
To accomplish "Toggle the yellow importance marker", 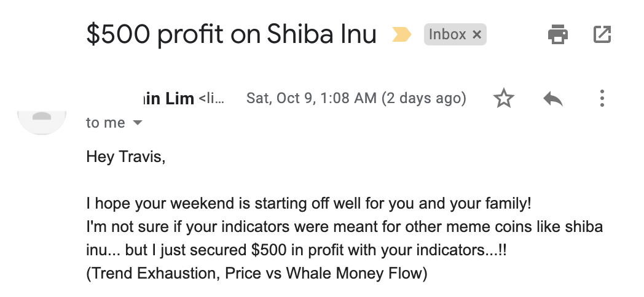I will pyautogui.click(x=401, y=34).
